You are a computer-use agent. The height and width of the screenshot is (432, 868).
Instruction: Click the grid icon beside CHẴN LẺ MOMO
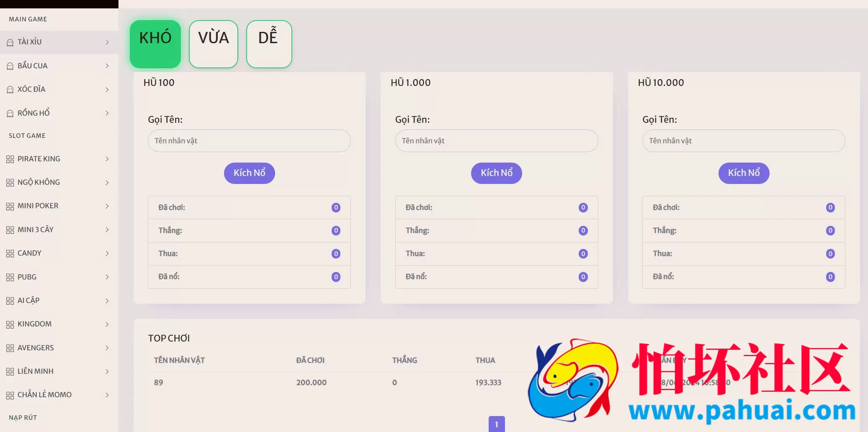tap(10, 395)
